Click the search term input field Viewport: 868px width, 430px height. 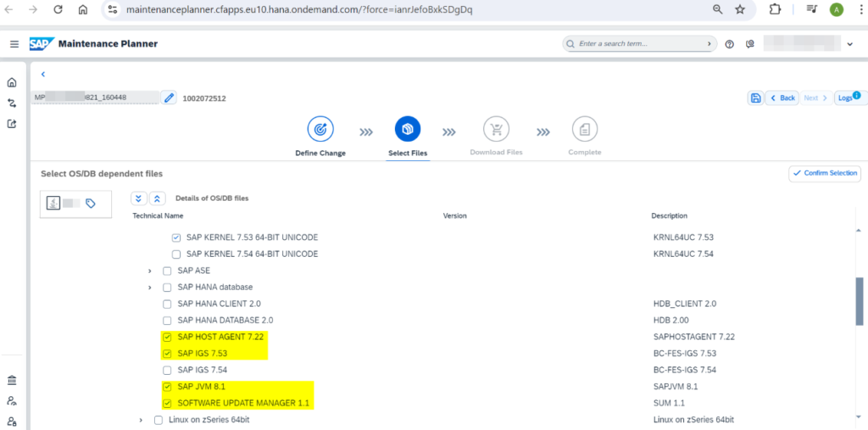click(639, 44)
